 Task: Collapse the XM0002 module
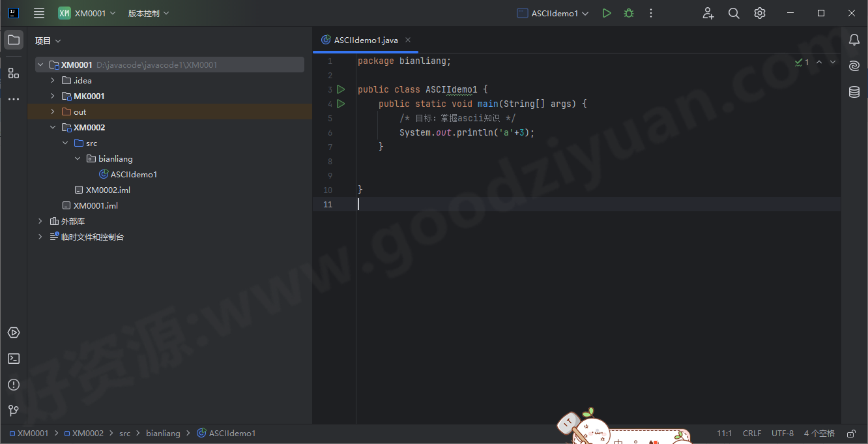(52, 127)
